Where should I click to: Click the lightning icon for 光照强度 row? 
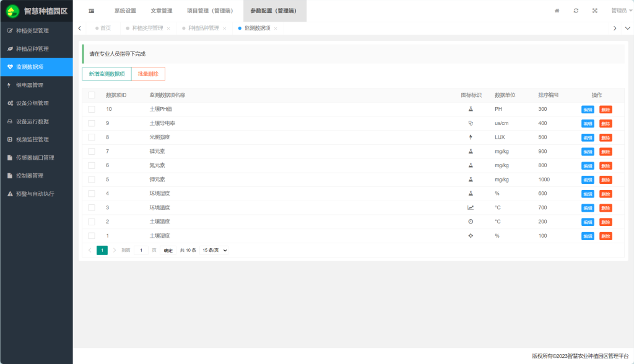[471, 137]
